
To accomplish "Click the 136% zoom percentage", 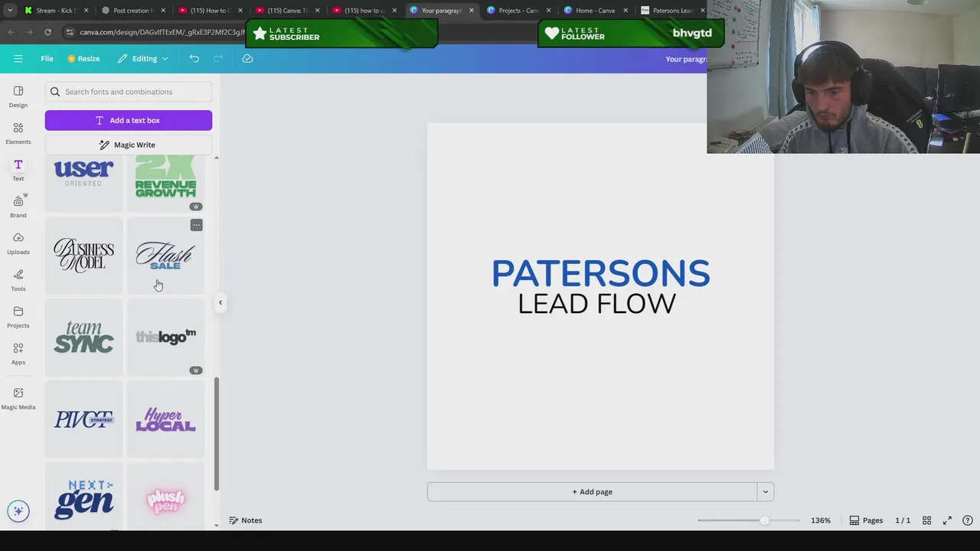I will coord(821,520).
